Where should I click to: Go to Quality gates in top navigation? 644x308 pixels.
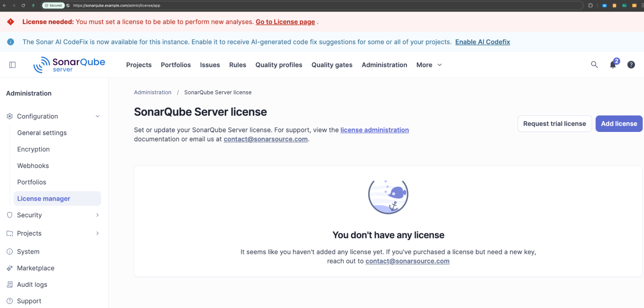332,65
